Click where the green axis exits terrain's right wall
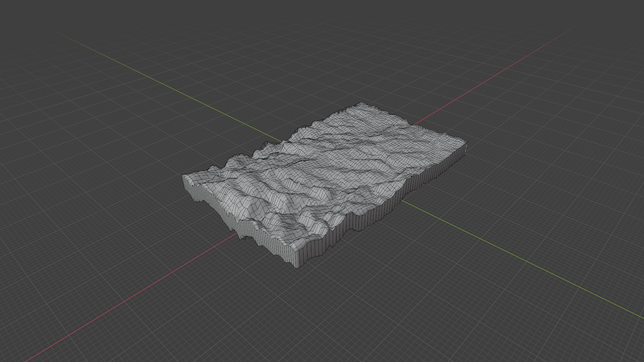Viewport: 644px width, 362px height. (x=402, y=201)
